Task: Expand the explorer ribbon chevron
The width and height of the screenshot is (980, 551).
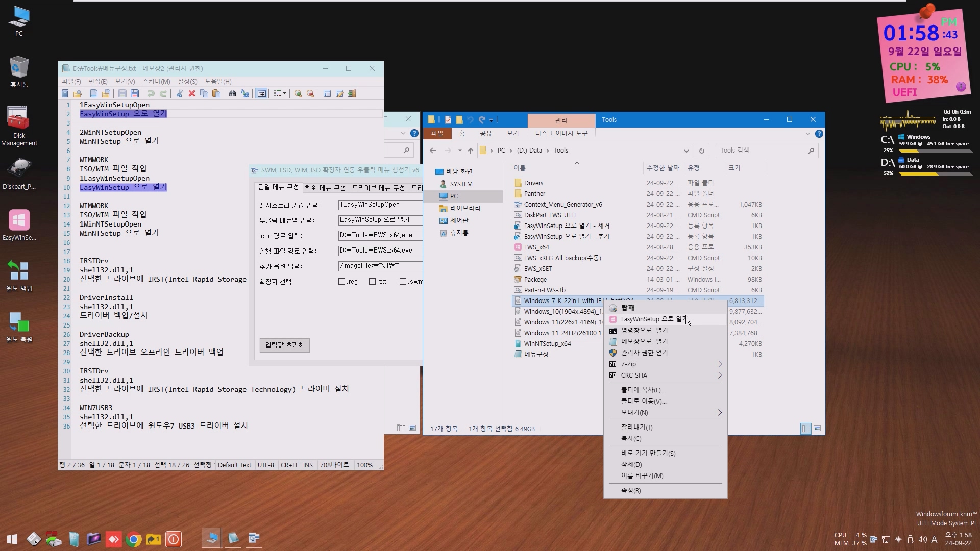Action: [x=808, y=134]
